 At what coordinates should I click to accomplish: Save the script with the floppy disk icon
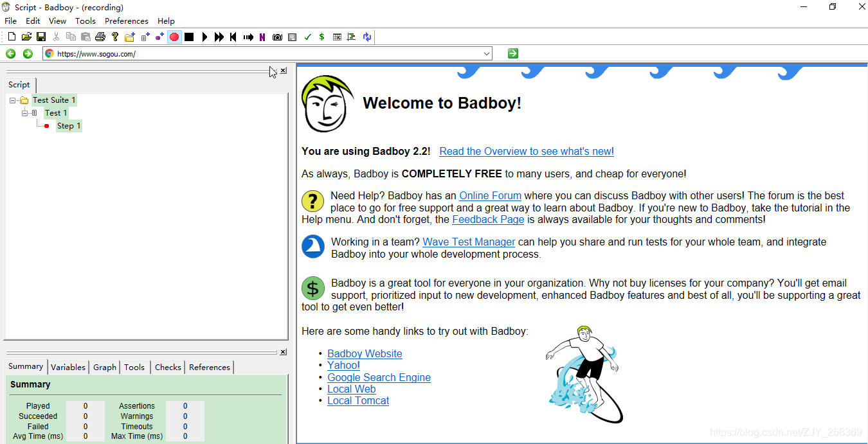tap(41, 37)
